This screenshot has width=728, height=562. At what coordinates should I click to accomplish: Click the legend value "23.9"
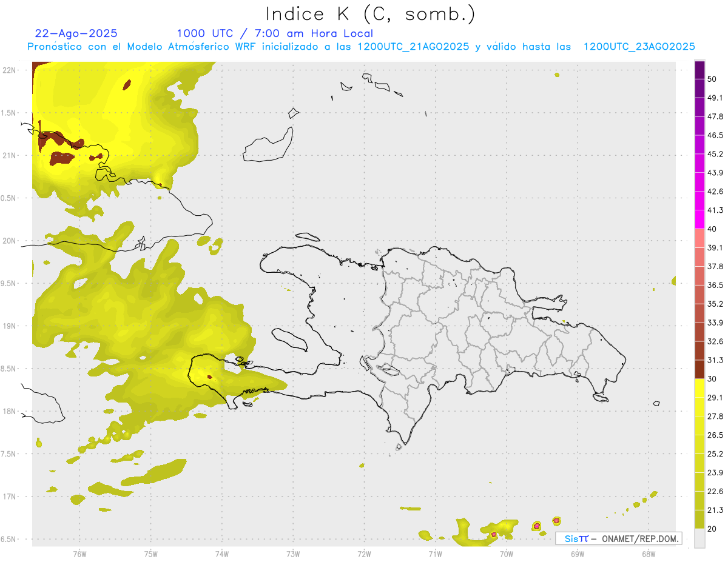click(x=715, y=473)
